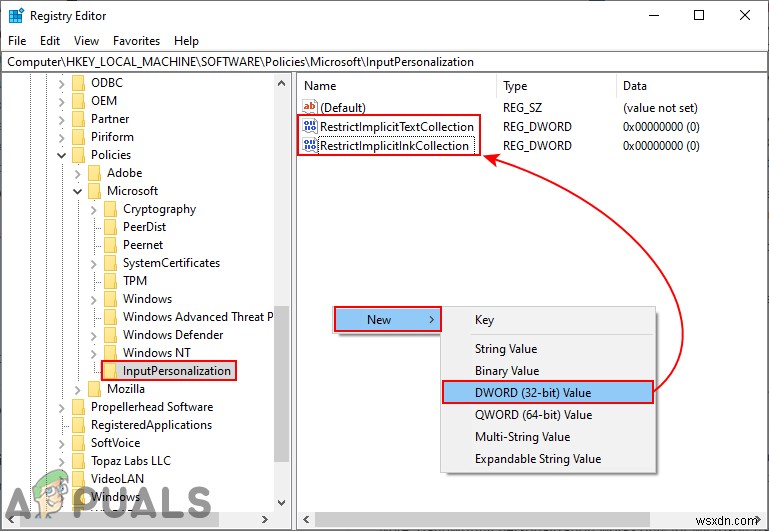
Task: Click the Adobe folder icon
Action: [x=95, y=173]
